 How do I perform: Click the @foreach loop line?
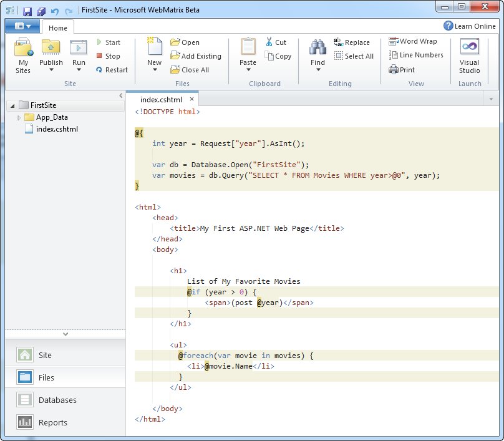tap(246, 356)
